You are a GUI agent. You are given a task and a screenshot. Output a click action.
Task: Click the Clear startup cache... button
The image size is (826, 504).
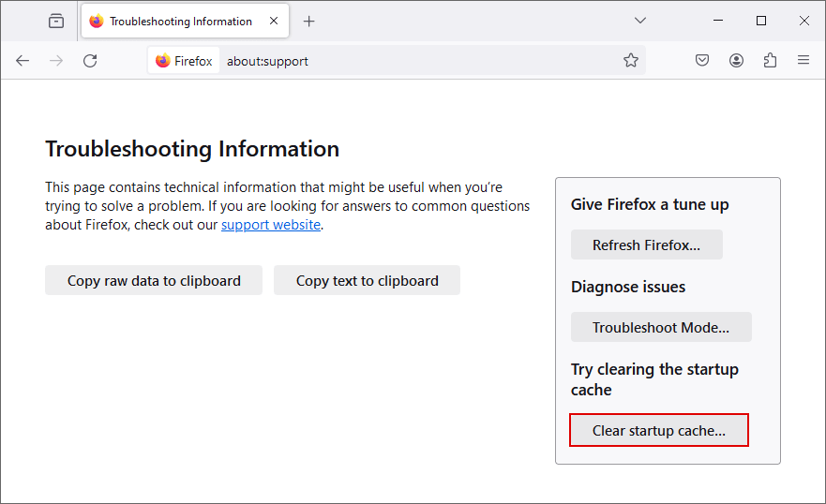point(658,430)
